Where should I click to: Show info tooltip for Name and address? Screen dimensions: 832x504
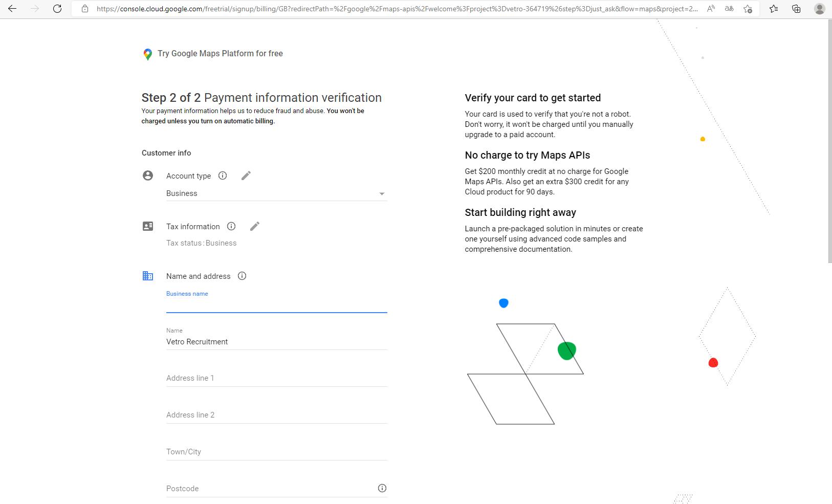pyautogui.click(x=242, y=276)
